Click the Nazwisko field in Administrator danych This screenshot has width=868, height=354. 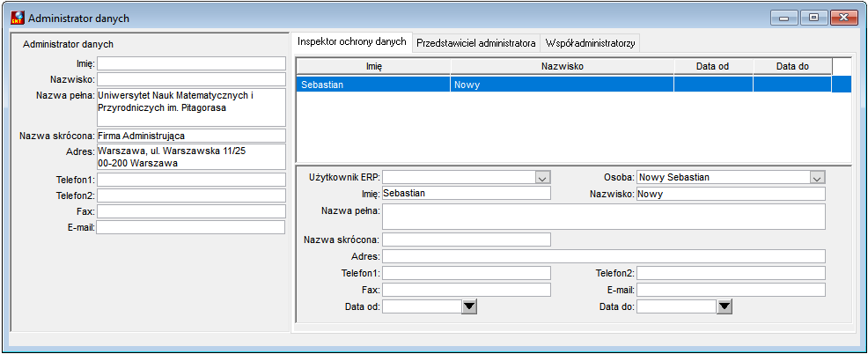192,79
